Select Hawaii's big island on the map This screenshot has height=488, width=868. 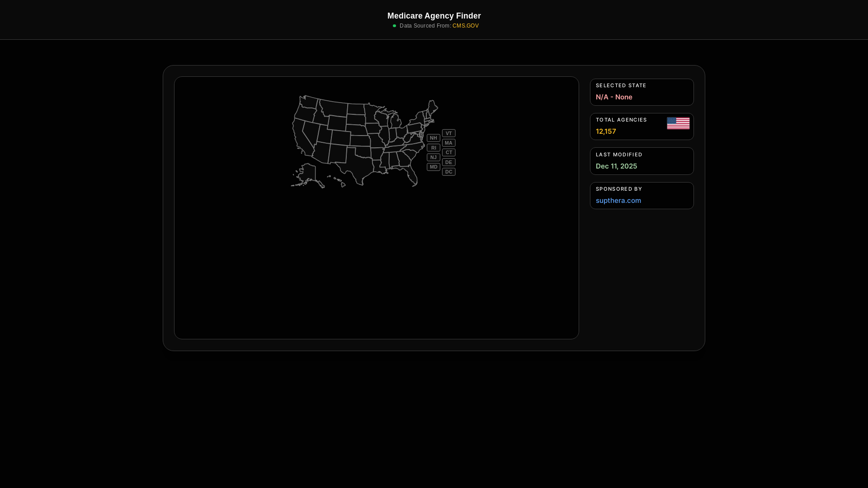pyautogui.click(x=343, y=185)
